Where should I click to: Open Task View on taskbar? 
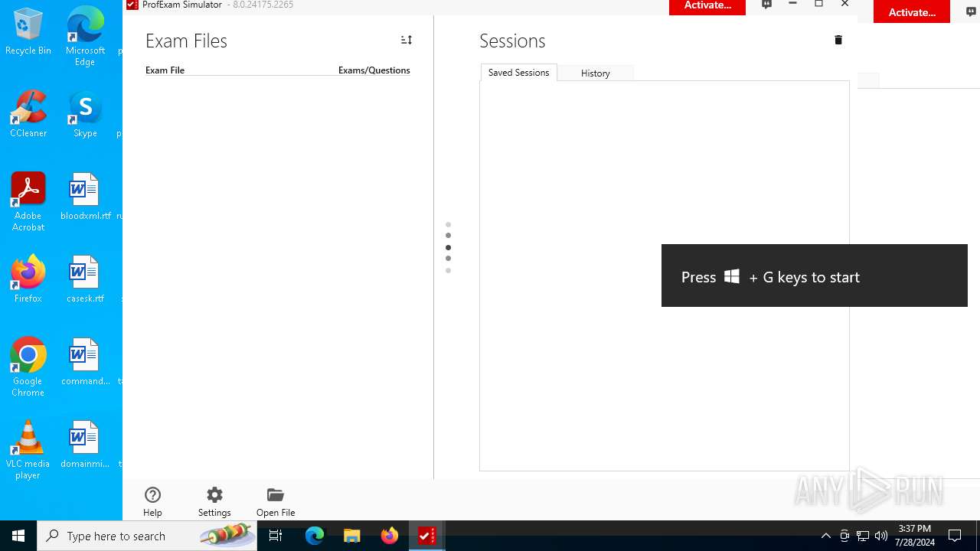coord(276,536)
